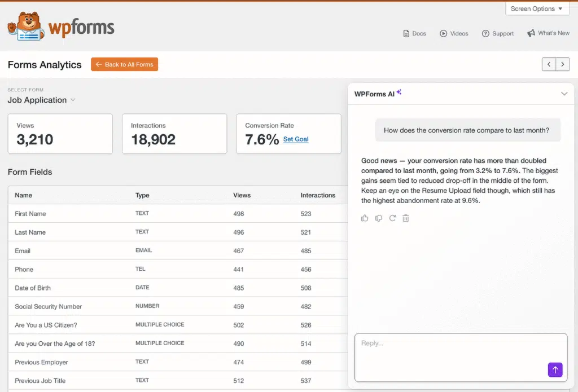The image size is (578, 392).
Task: Select the Previous Employer field
Action: (41, 362)
